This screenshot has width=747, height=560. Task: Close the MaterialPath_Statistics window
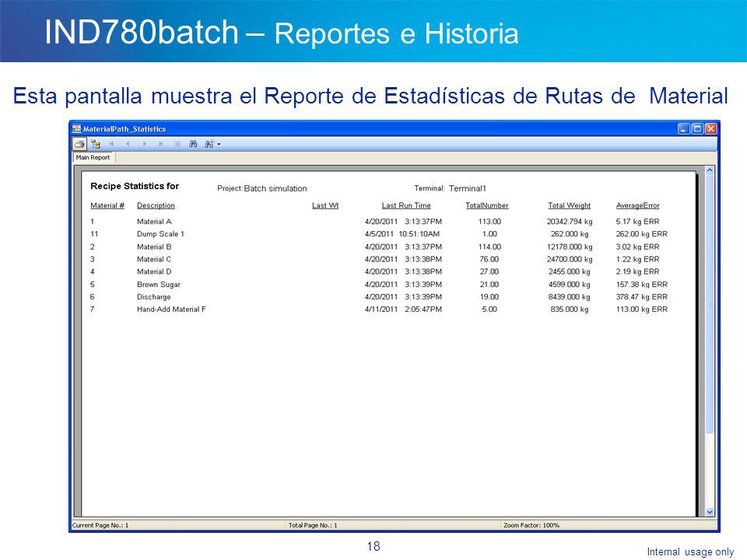pyautogui.click(x=710, y=128)
